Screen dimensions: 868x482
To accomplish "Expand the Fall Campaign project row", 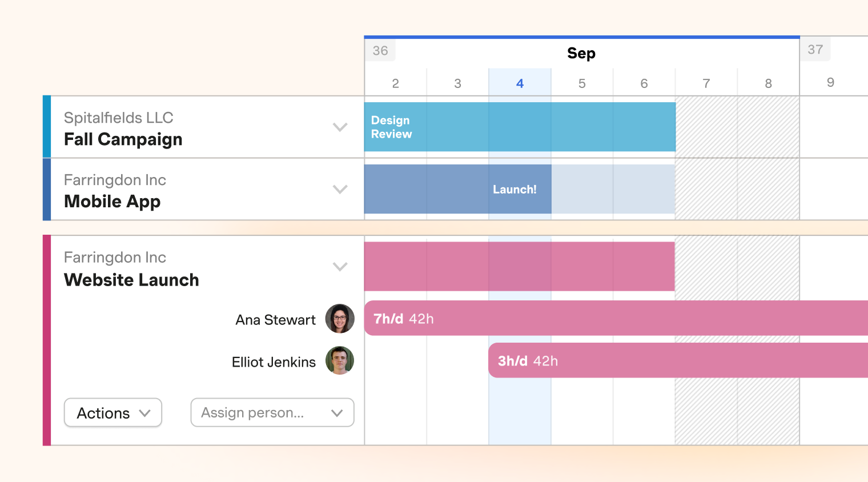I will pyautogui.click(x=340, y=127).
